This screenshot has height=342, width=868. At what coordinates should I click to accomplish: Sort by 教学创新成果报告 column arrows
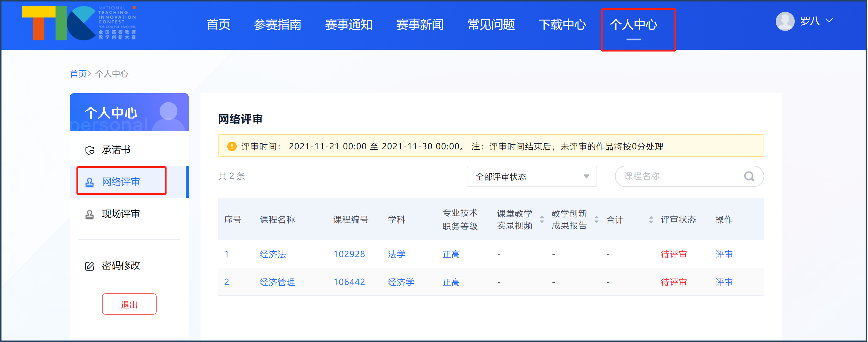(596, 220)
